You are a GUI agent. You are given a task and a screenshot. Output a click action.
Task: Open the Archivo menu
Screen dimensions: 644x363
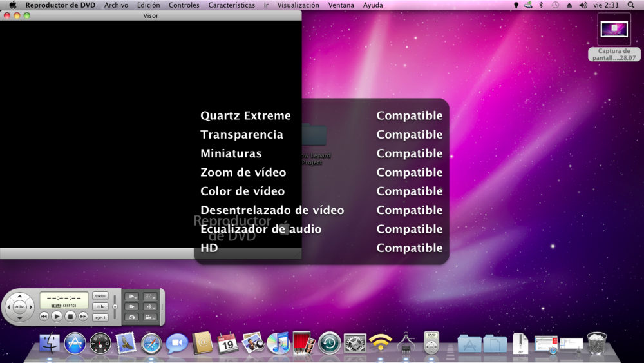[x=116, y=5]
